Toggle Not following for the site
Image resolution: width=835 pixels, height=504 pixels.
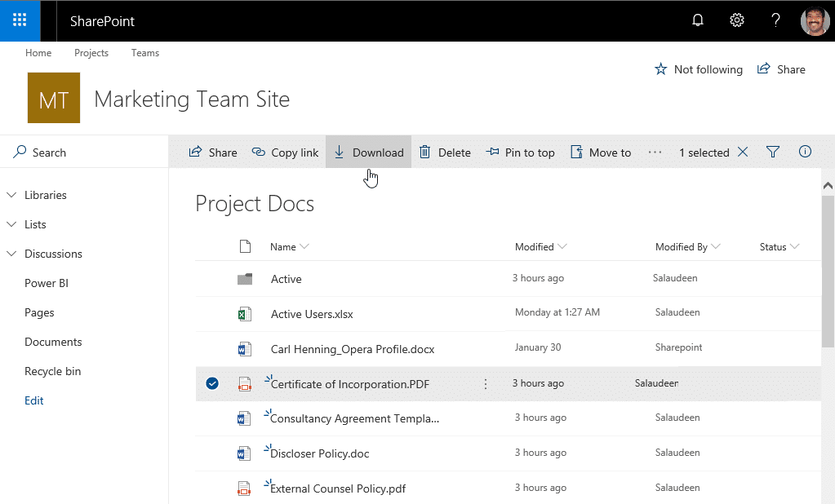click(698, 69)
